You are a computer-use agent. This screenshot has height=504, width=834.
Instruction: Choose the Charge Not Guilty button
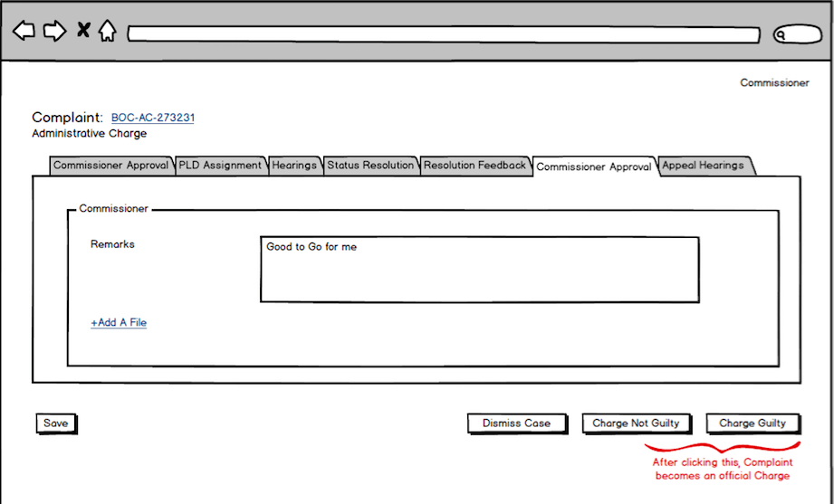click(x=636, y=423)
